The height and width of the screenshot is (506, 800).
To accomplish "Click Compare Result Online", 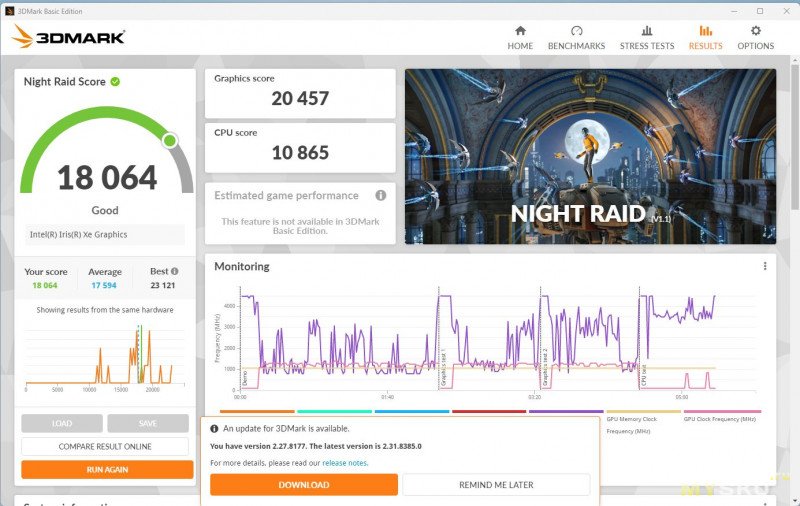I will pyautogui.click(x=105, y=446).
